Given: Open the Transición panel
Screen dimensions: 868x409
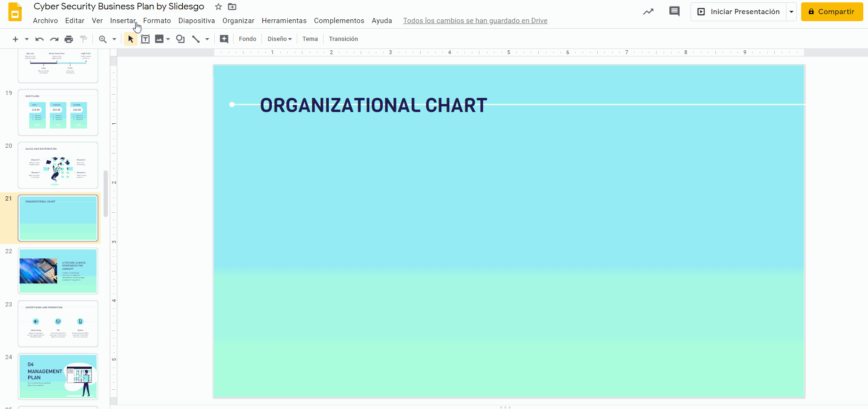Looking at the screenshot, I should coord(343,39).
